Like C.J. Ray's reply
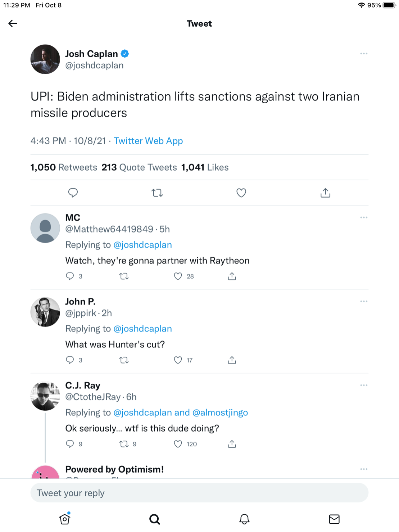Screen dimensions: 399x532 click(x=178, y=444)
